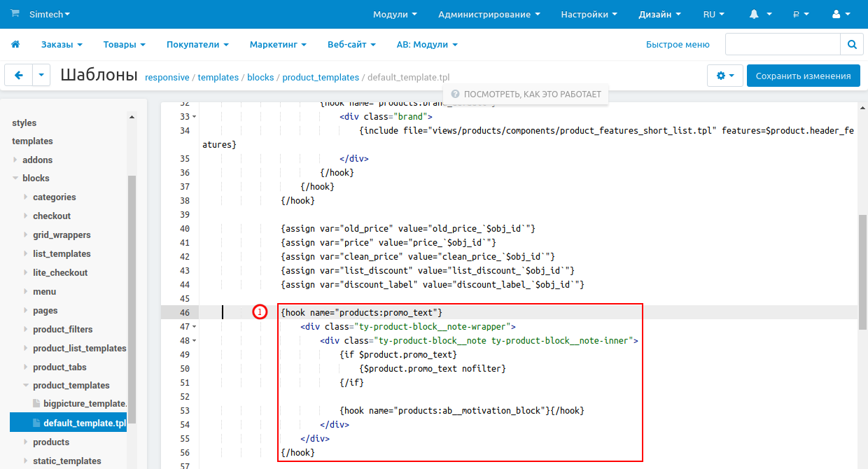Go to product_templates breadcrumb link
868x469 pixels.
tap(321, 78)
